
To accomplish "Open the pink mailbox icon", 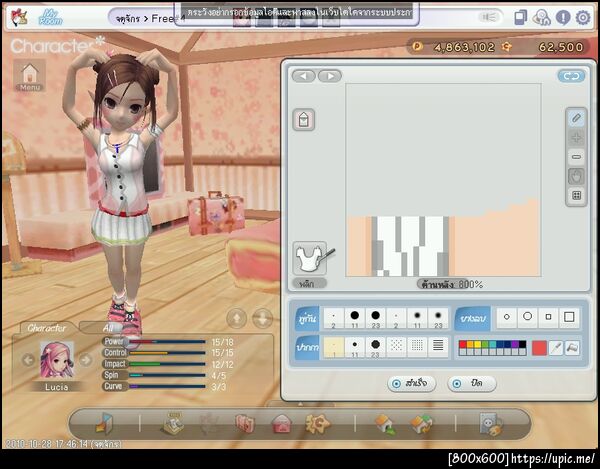I will pos(282,424).
